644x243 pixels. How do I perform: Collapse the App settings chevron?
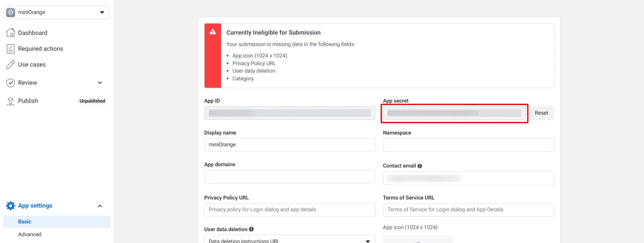(100, 206)
